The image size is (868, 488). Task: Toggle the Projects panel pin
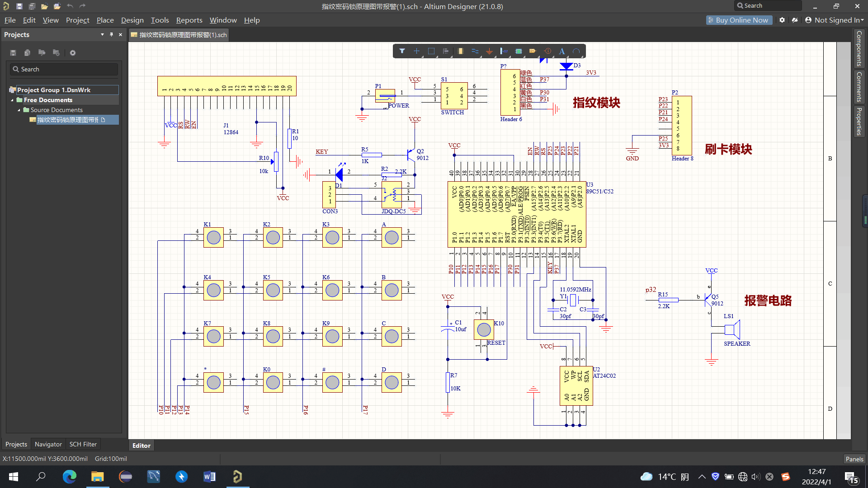click(111, 35)
